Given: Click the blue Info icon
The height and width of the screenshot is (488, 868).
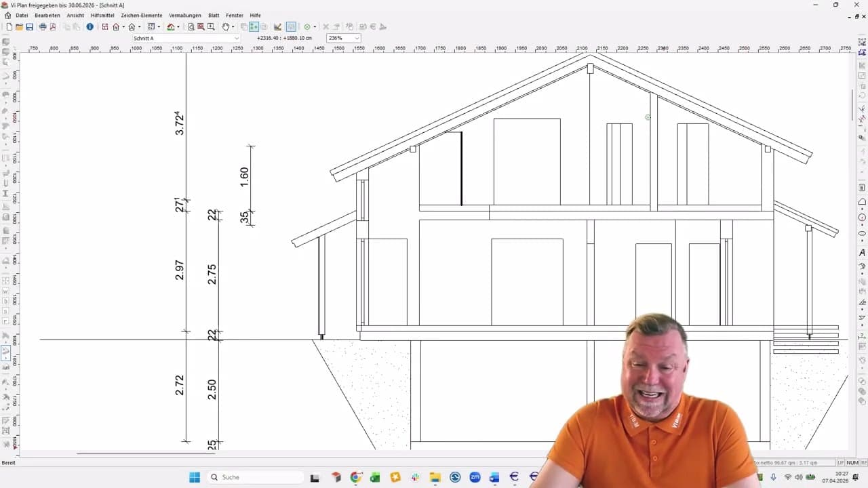Looking at the screenshot, I should click(x=90, y=27).
